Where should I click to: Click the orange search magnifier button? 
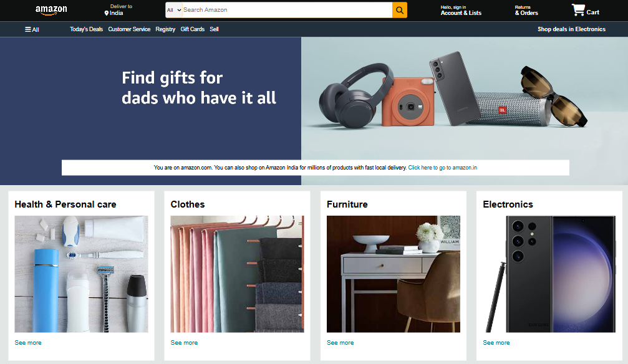399,10
